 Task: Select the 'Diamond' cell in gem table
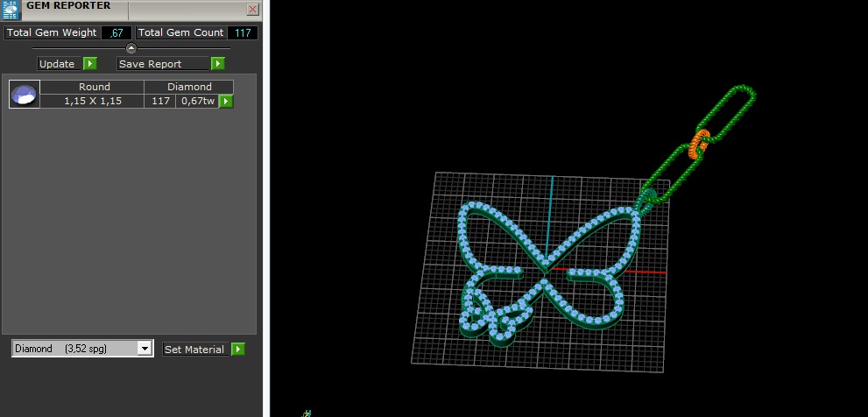click(189, 87)
